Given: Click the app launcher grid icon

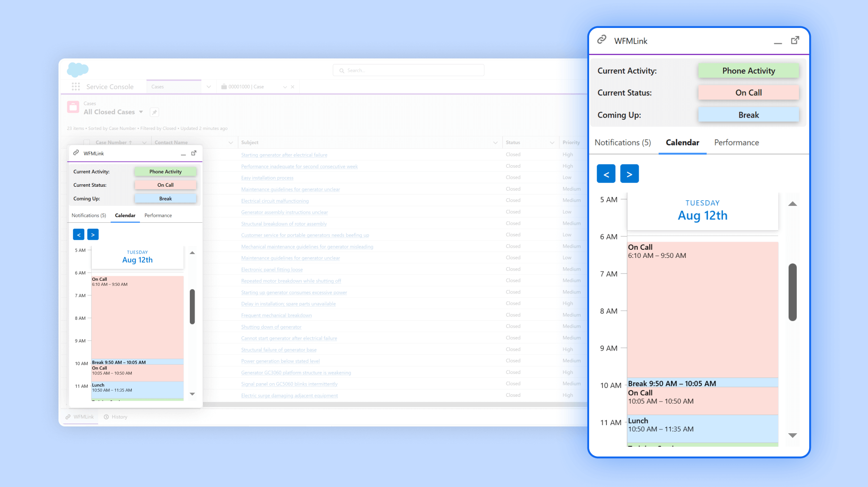Looking at the screenshot, I should (76, 86).
